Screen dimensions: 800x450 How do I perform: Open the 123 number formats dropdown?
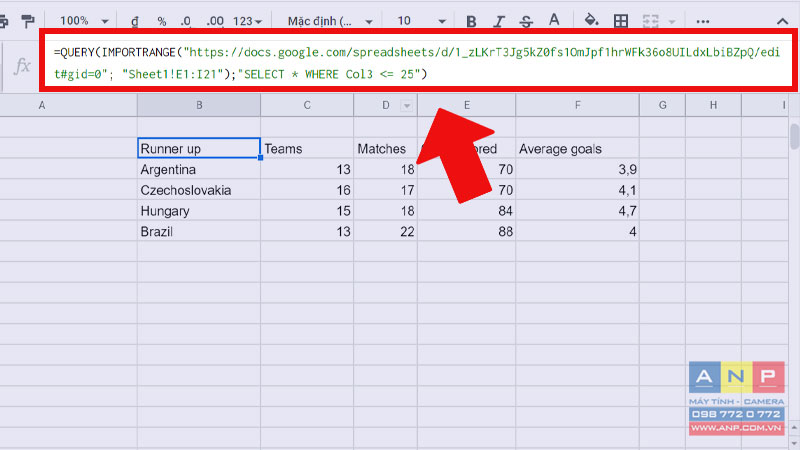pyautogui.click(x=247, y=21)
